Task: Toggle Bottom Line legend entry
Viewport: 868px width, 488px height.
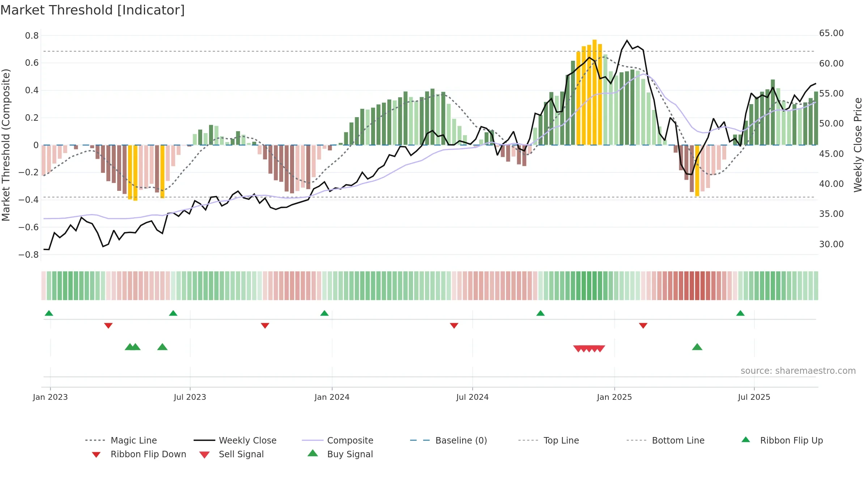Action: (665, 440)
